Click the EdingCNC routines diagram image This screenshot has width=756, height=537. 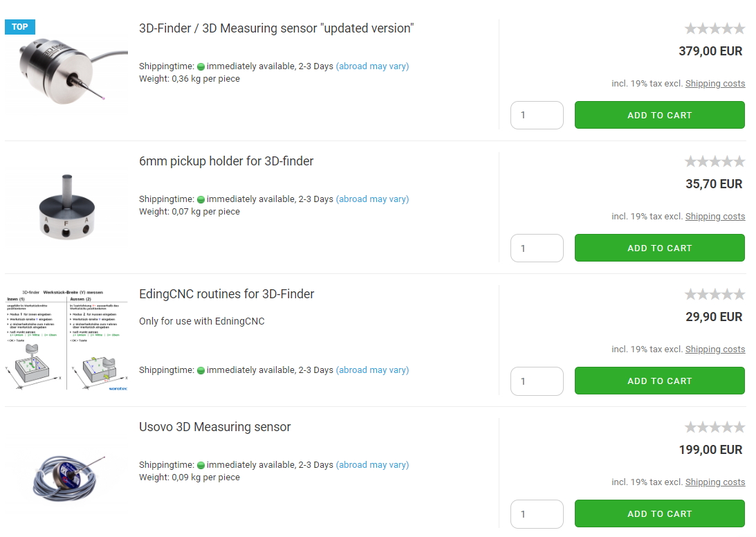pos(67,340)
